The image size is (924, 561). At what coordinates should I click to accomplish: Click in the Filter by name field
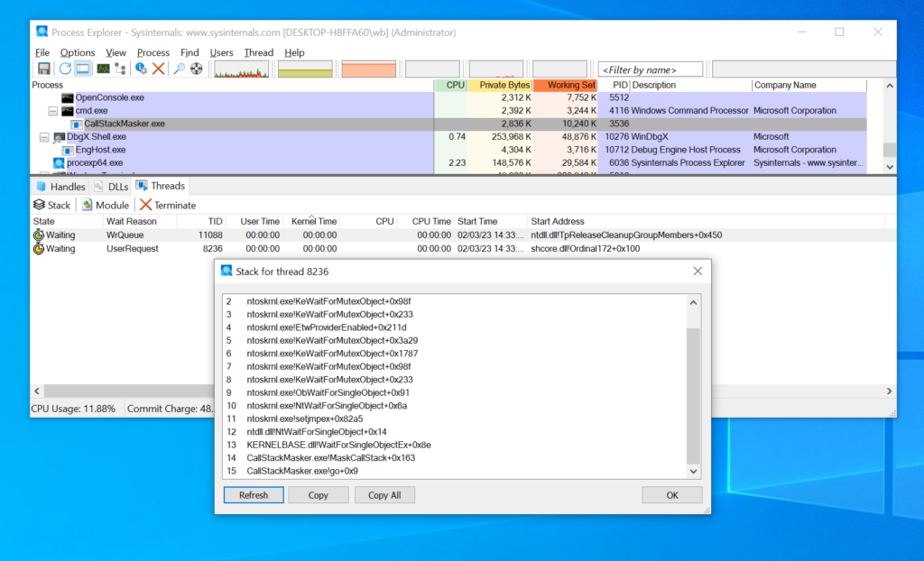(651, 69)
